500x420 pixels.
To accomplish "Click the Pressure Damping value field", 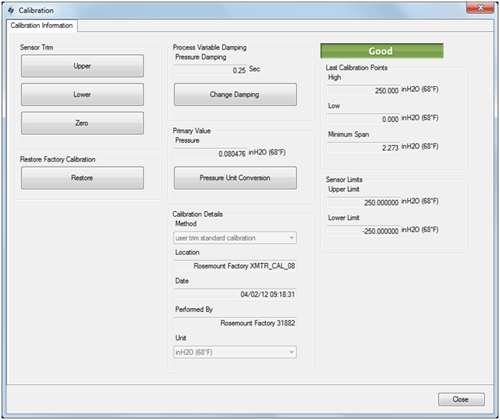I will pos(210,70).
